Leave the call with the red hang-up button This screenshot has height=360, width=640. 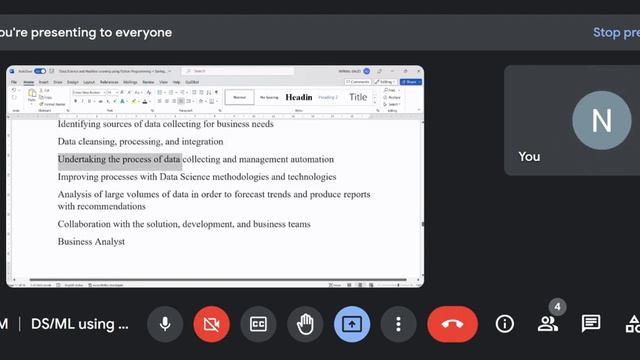click(x=452, y=324)
